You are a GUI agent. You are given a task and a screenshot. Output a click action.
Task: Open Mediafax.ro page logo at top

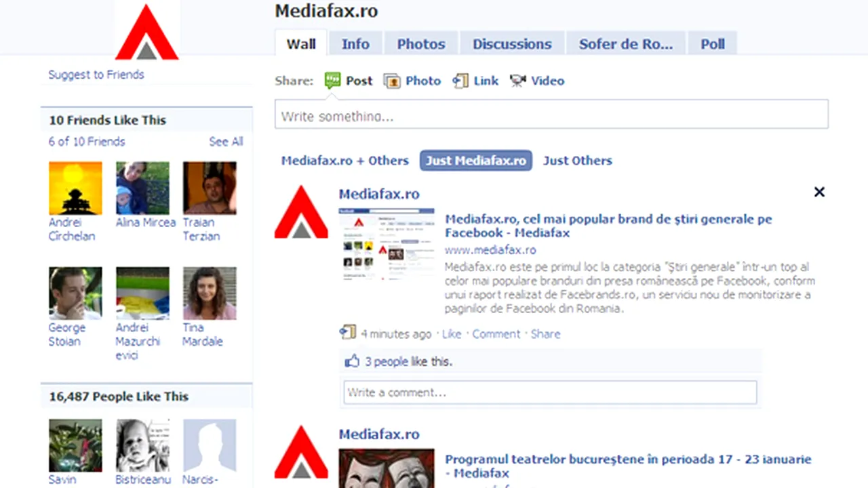click(x=147, y=31)
